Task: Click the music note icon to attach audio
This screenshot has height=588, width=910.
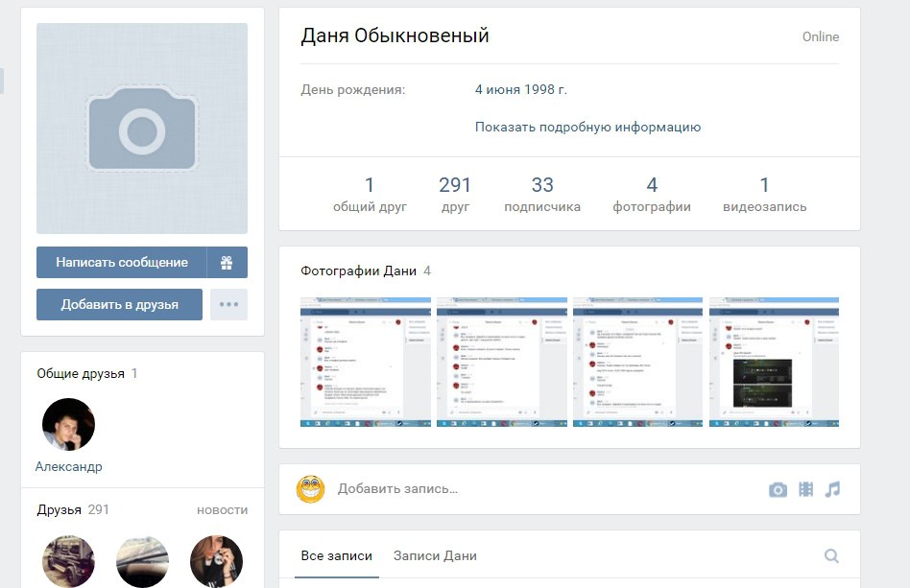Action: (x=832, y=489)
